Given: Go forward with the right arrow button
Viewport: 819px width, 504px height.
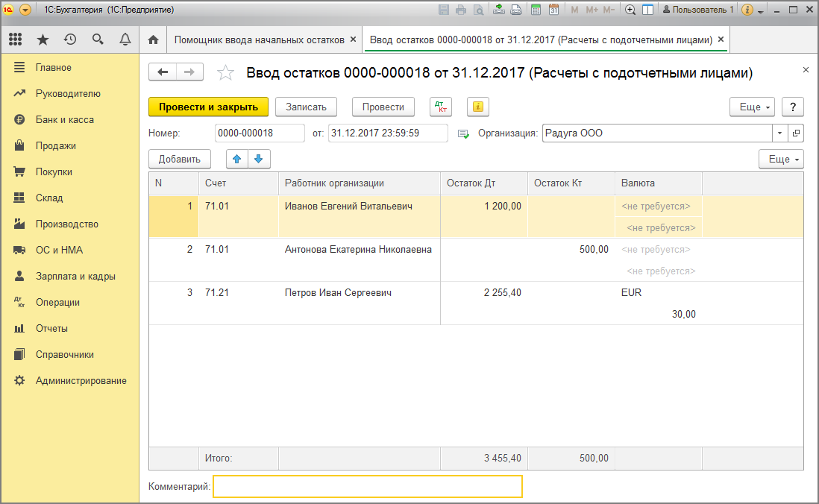Looking at the screenshot, I should click(x=189, y=72).
